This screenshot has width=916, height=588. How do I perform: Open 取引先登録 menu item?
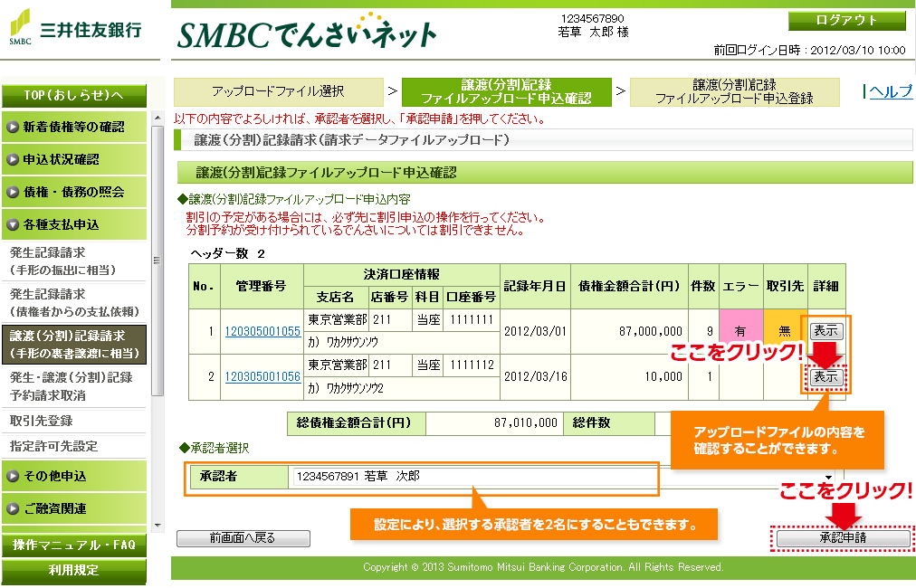coord(74,421)
